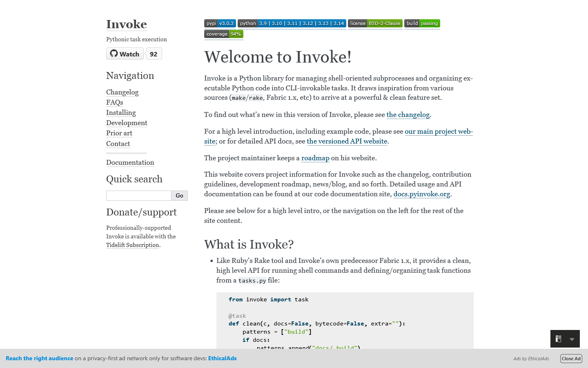
Task: Click the What is Invoke? heading
Action: tap(249, 244)
